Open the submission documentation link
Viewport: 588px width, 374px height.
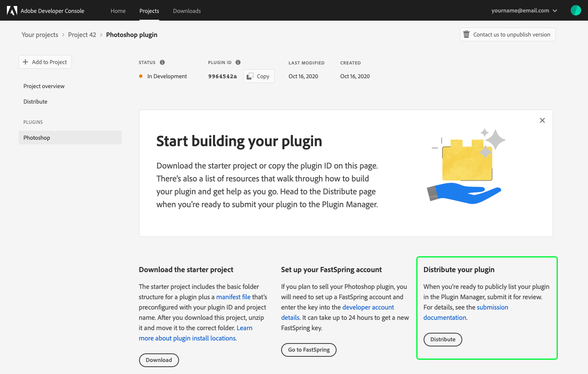pos(492,307)
